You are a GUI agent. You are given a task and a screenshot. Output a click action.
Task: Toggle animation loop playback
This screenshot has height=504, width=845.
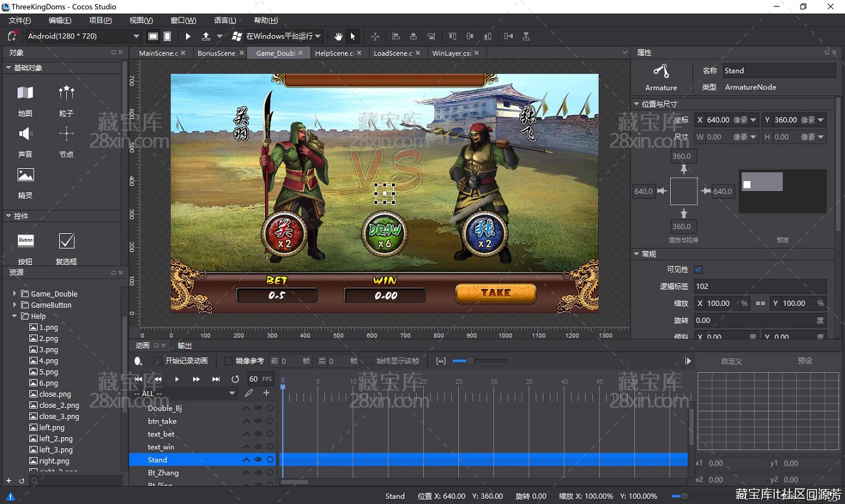[235, 379]
